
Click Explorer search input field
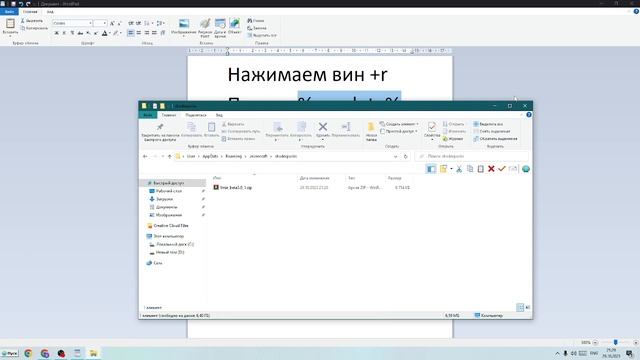point(472,156)
